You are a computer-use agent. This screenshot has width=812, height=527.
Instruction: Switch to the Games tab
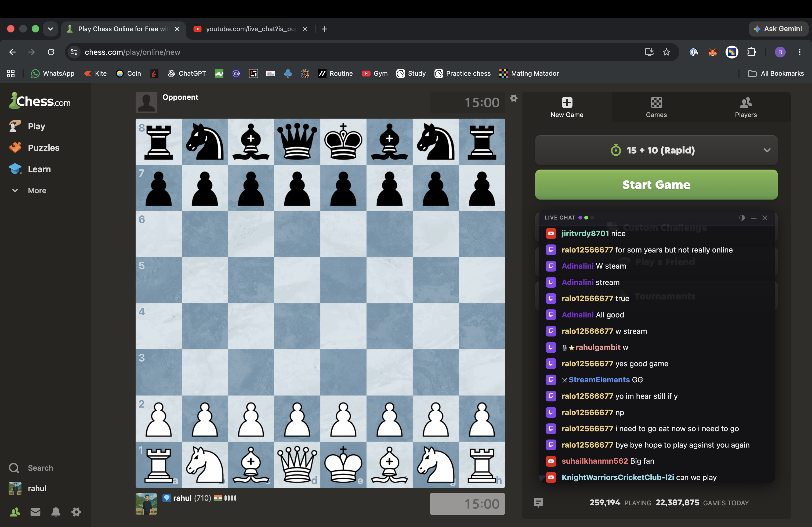656,107
